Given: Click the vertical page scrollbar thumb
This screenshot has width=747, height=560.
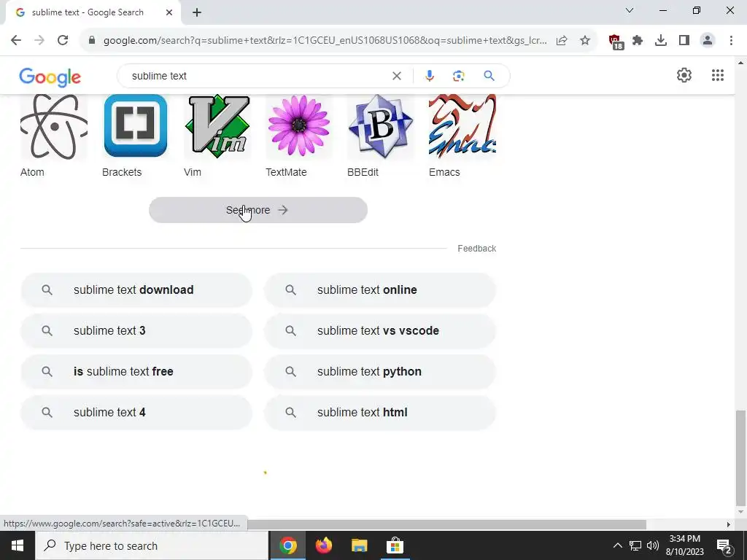Looking at the screenshot, I should pos(740,458).
